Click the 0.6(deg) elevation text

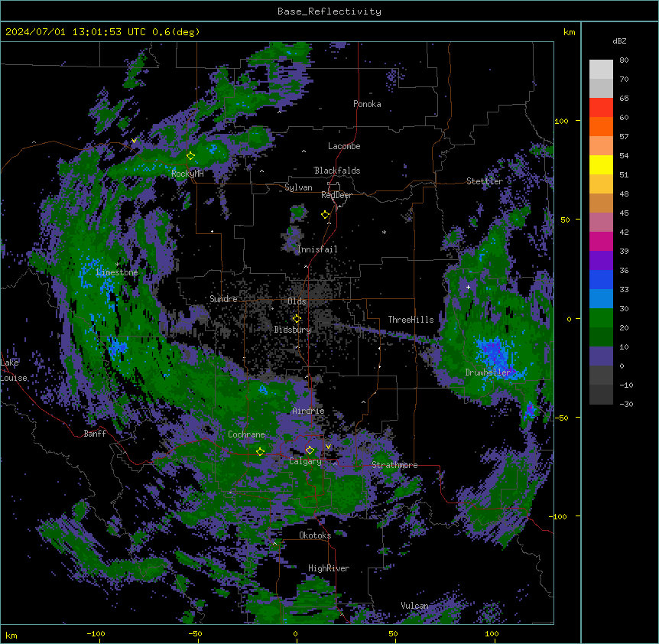point(176,32)
